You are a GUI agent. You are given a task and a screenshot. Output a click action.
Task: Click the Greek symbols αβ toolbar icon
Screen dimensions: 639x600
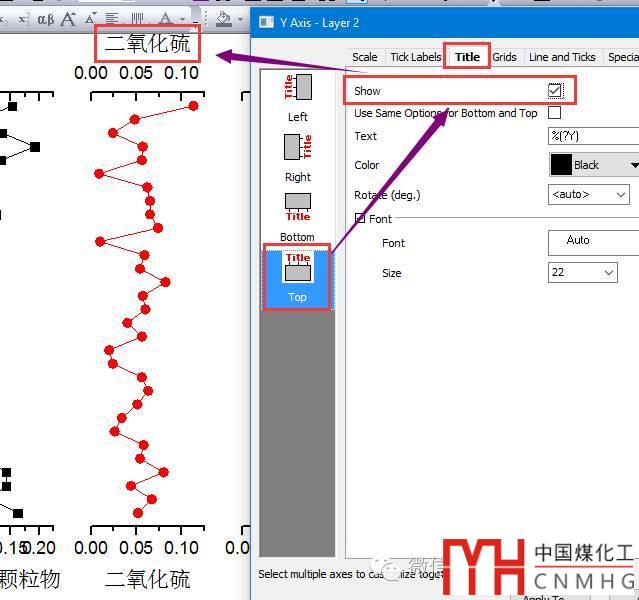pos(46,19)
